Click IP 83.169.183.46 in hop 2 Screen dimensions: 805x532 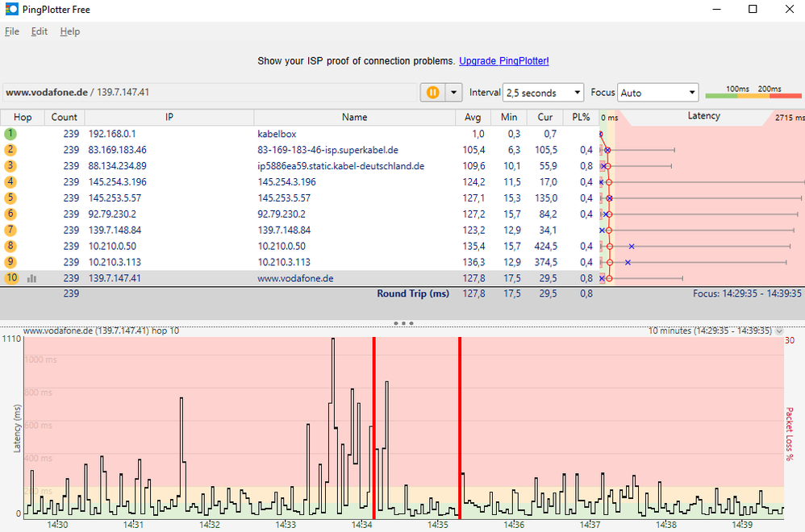tap(117, 150)
